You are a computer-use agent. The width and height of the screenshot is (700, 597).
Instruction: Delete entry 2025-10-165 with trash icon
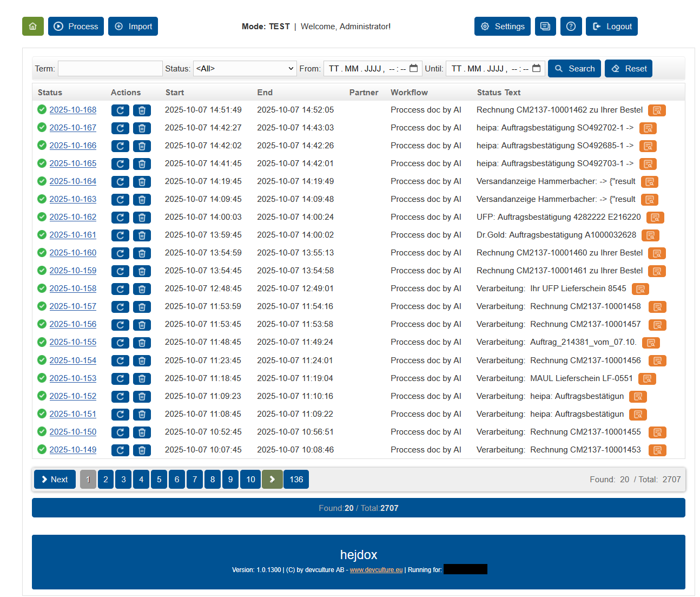(142, 164)
